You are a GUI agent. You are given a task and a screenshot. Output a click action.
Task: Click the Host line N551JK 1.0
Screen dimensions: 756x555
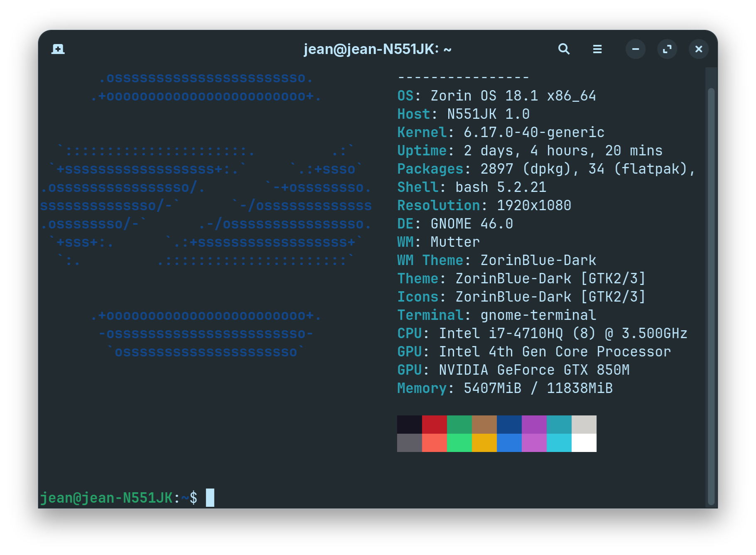click(x=464, y=114)
